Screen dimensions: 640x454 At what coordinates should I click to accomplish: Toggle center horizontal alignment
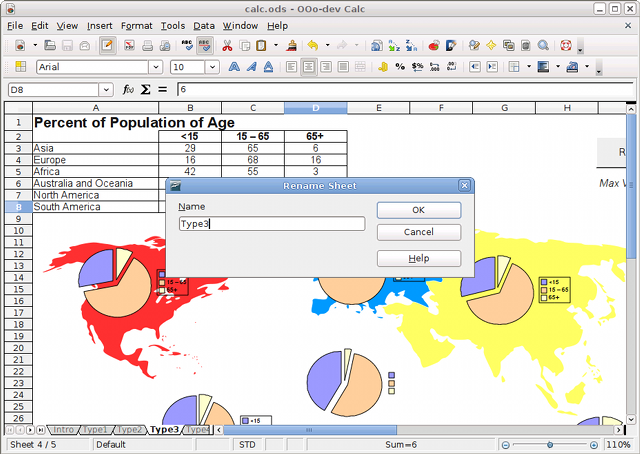(x=309, y=67)
